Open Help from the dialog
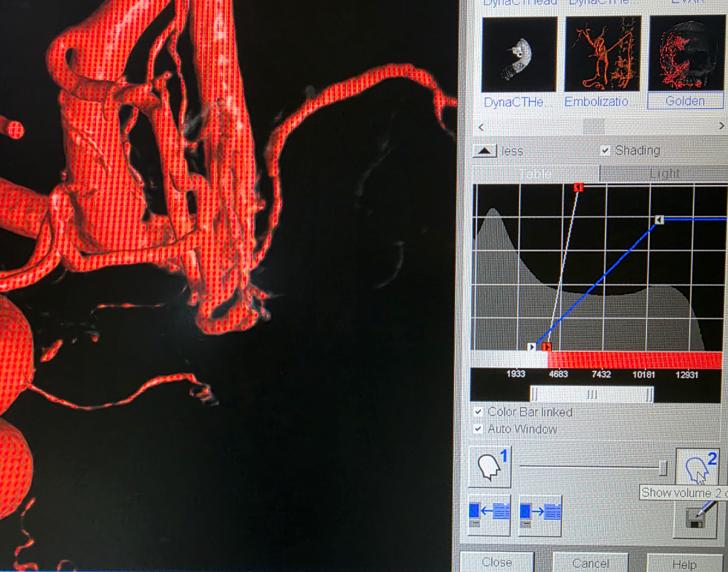Screen dimensions: 728x572 click(683, 562)
